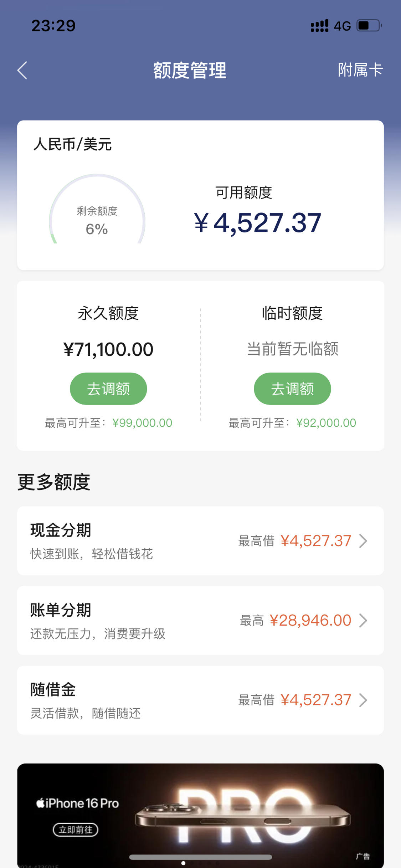Open the 随借金 row
Image resolution: width=401 pixels, height=868 pixels.
click(x=200, y=700)
